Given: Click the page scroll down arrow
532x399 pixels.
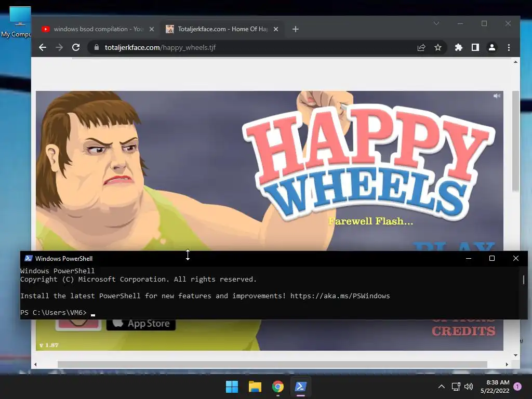Looking at the screenshot, I should 515,355.
